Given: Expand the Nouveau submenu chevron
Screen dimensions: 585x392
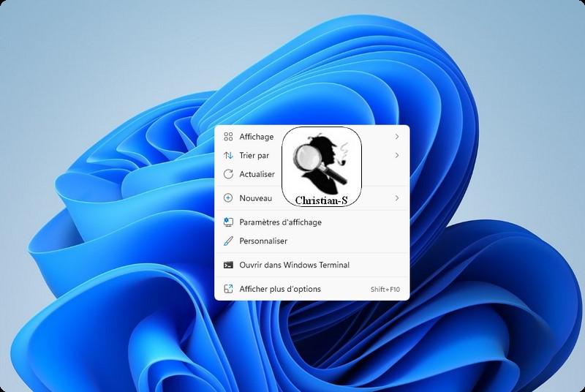Looking at the screenshot, I should pyautogui.click(x=397, y=198).
